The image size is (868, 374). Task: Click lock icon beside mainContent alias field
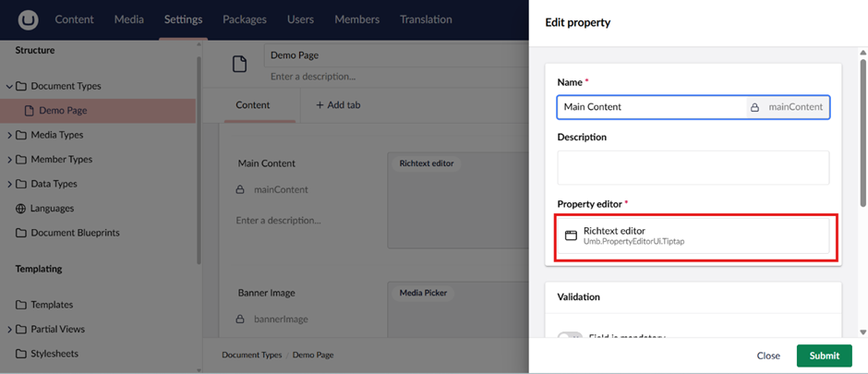click(x=754, y=107)
